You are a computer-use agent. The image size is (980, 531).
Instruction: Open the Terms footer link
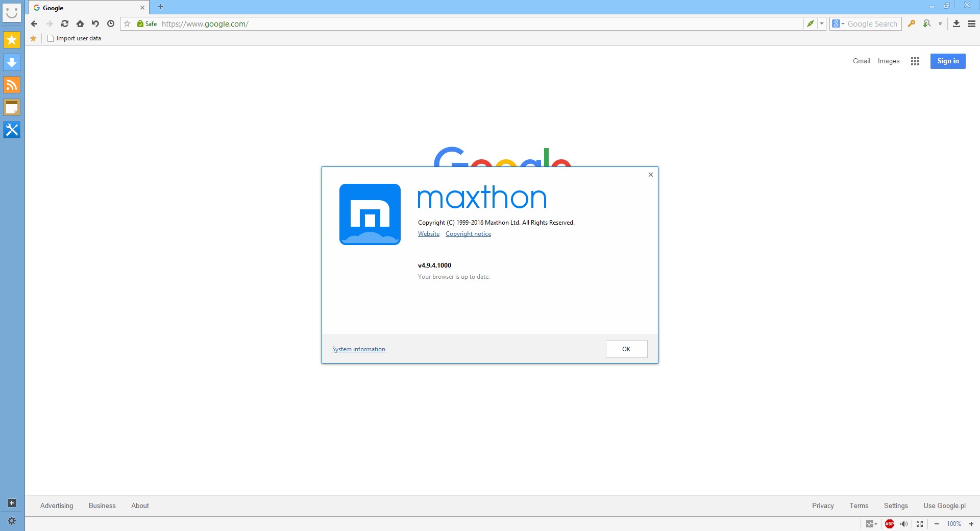click(x=859, y=506)
